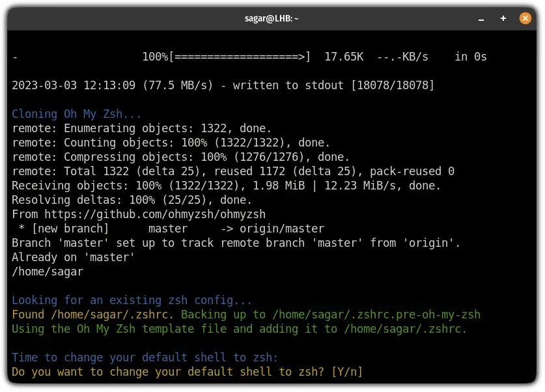
Task: Click 'Using the Oh My Zsh template file' line
Action: pos(239,329)
